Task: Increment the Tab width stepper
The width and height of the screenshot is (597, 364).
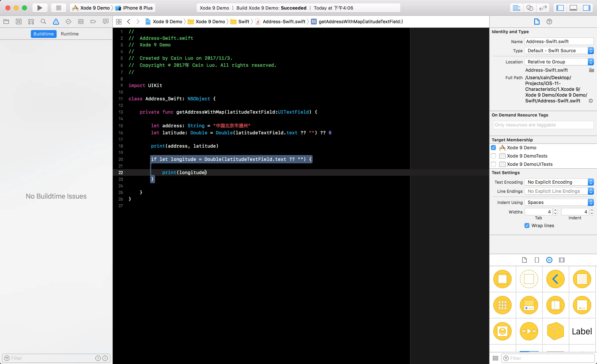Action: point(555,210)
